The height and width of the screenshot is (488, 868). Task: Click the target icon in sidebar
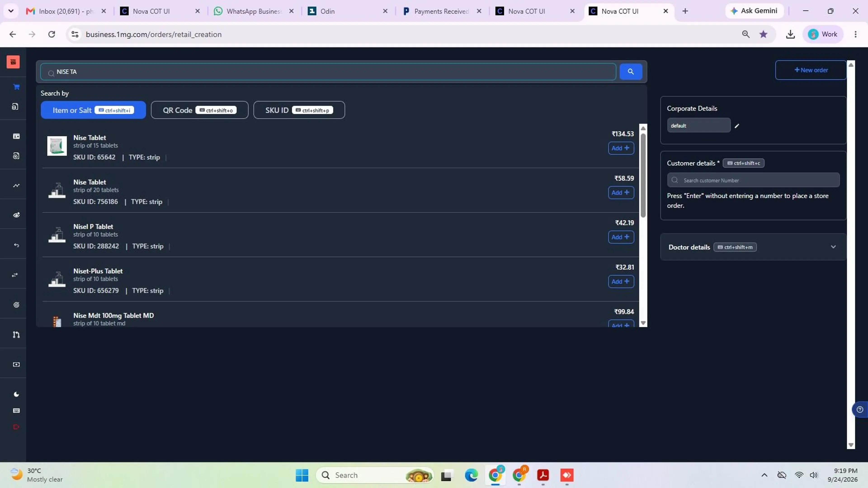tap(16, 305)
